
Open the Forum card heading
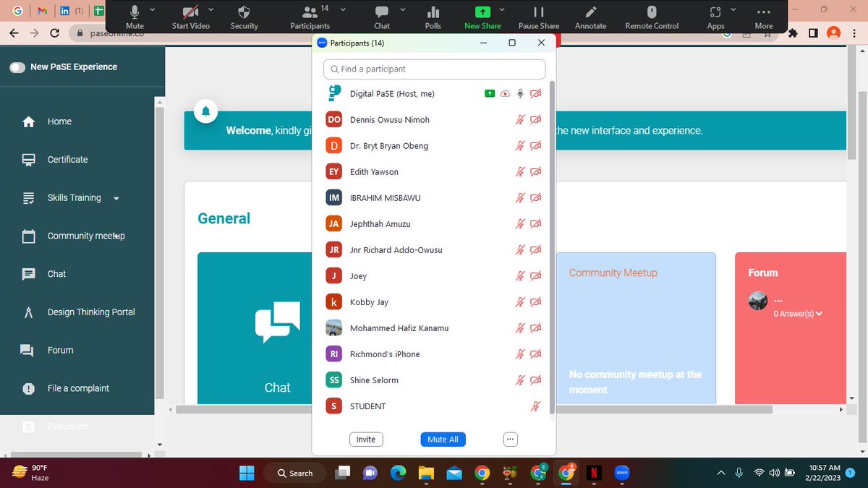[x=763, y=273]
